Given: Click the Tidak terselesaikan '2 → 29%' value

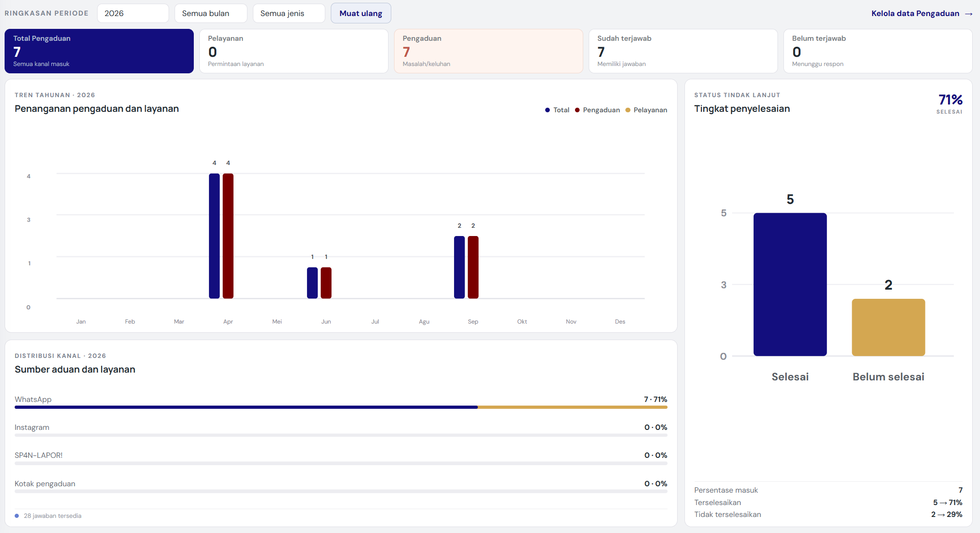Looking at the screenshot, I should pyautogui.click(x=947, y=514).
